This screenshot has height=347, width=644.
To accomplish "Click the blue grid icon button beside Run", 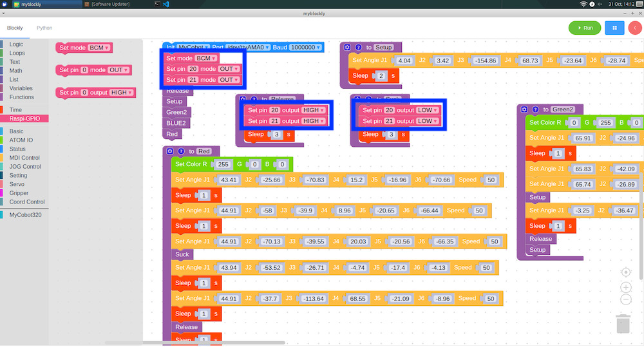I will coord(614,28).
